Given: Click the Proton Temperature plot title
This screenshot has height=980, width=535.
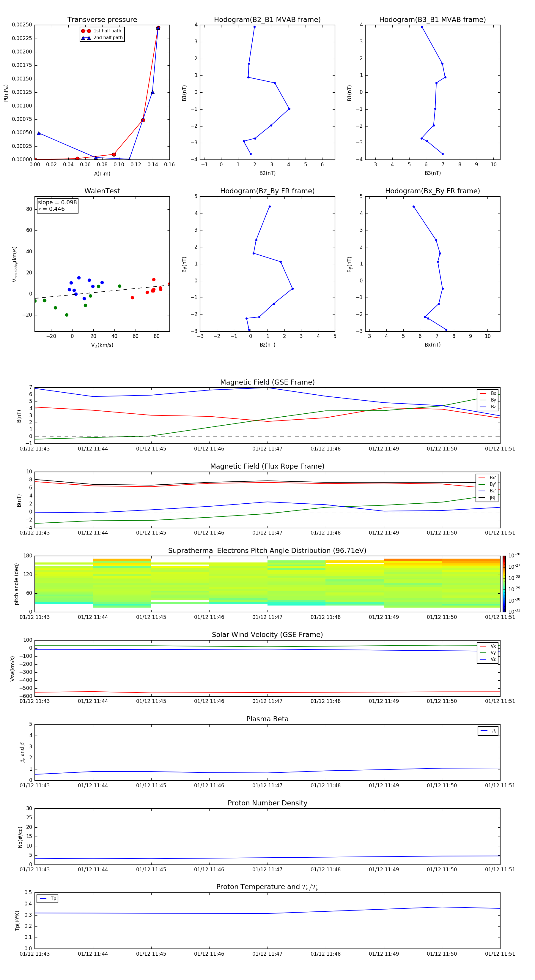Looking at the screenshot, I should coord(267,887).
